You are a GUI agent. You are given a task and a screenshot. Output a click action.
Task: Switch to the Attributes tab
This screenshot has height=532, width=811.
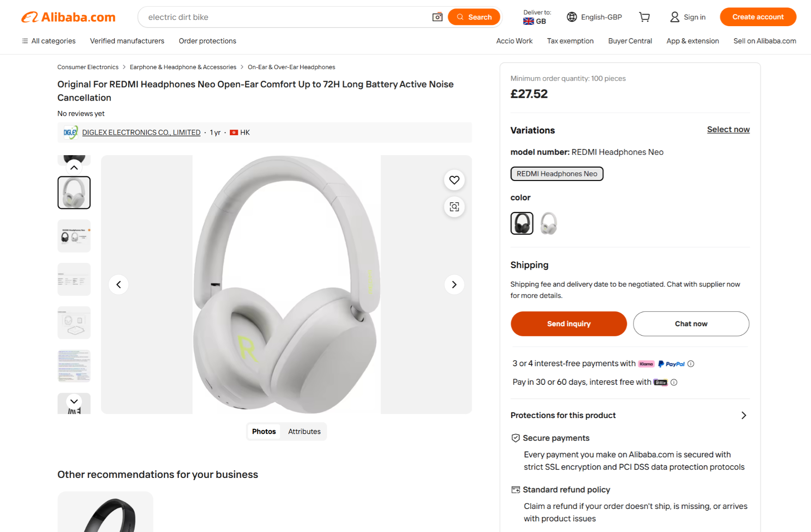coord(304,431)
